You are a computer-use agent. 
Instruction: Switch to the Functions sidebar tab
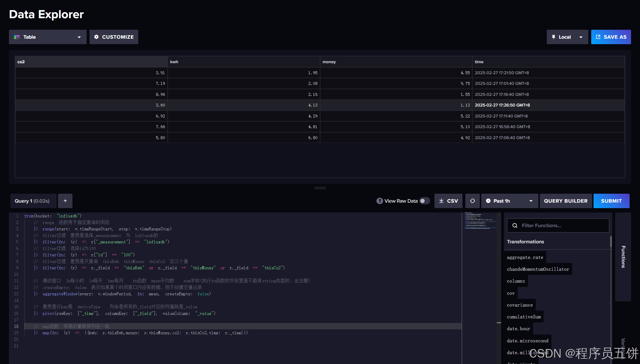623,257
